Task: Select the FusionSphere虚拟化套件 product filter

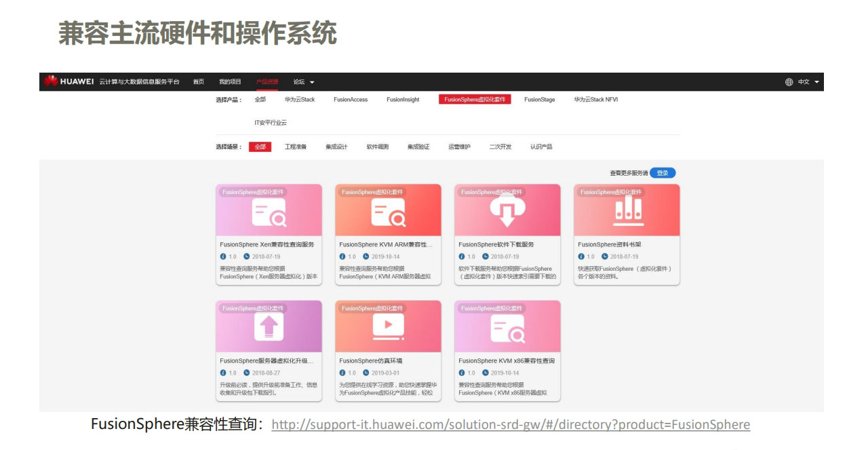Action: [x=475, y=99]
